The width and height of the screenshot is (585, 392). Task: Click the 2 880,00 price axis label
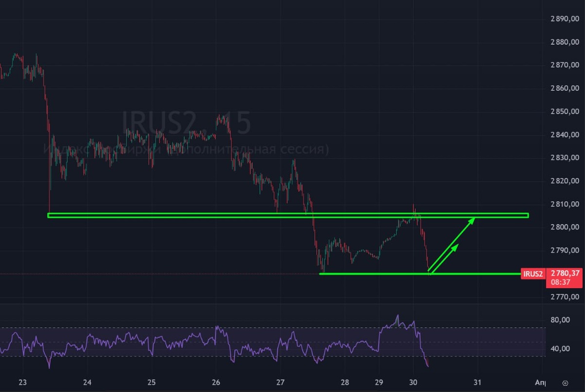[565, 42]
